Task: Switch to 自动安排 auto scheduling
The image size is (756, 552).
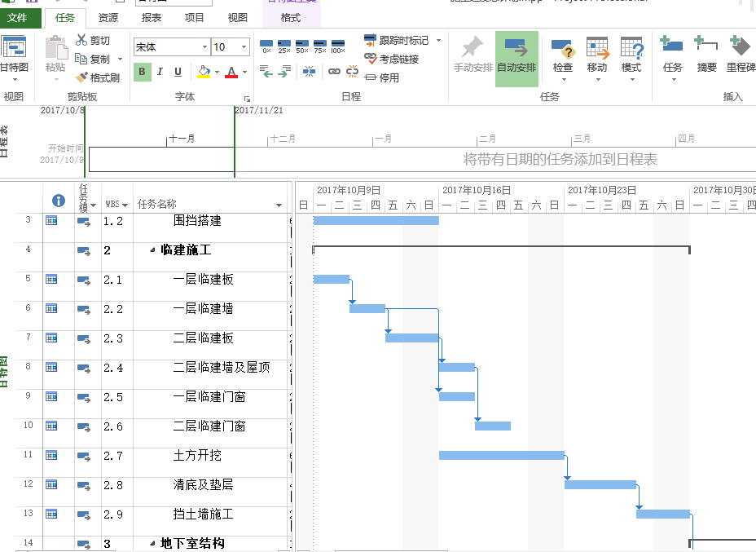Action: (x=516, y=58)
